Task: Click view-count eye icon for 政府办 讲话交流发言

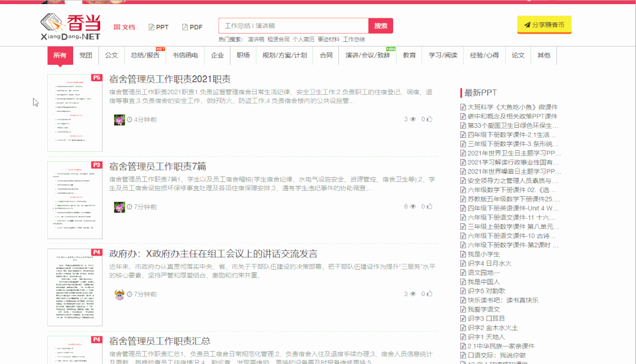Action: pos(413,293)
